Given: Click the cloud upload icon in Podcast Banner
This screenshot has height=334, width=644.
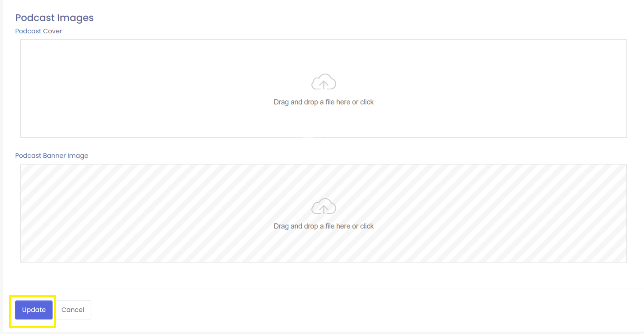Looking at the screenshot, I should click(x=324, y=206).
